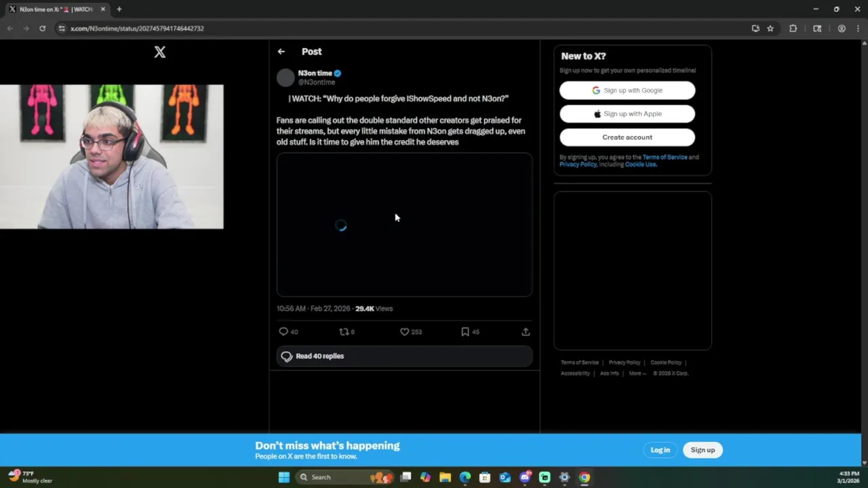Screen dimensions: 868x488
Task: Open Microsoft Edge from the taskbar
Action: tap(465, 477)
